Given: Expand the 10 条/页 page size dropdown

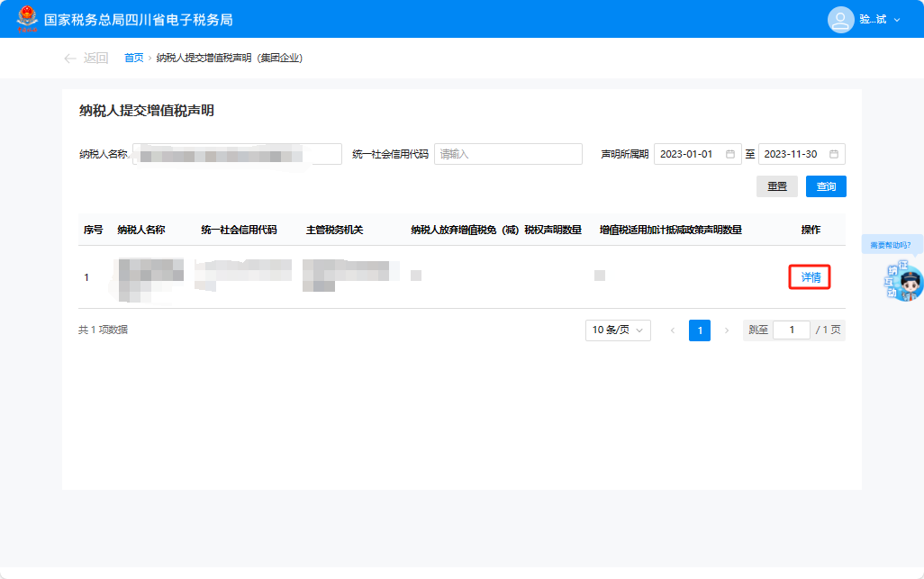Looking at the screenshot, I should click(x=618, y=330).
